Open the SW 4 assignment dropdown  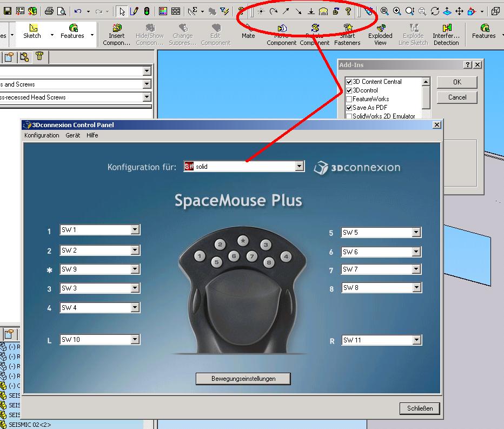click(x=135, y=307)
